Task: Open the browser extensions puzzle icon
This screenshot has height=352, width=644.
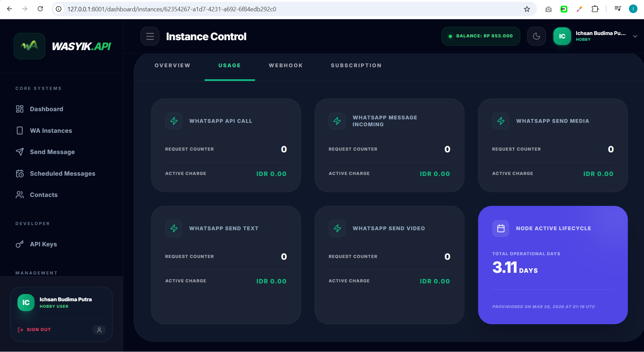Action: 595,9
